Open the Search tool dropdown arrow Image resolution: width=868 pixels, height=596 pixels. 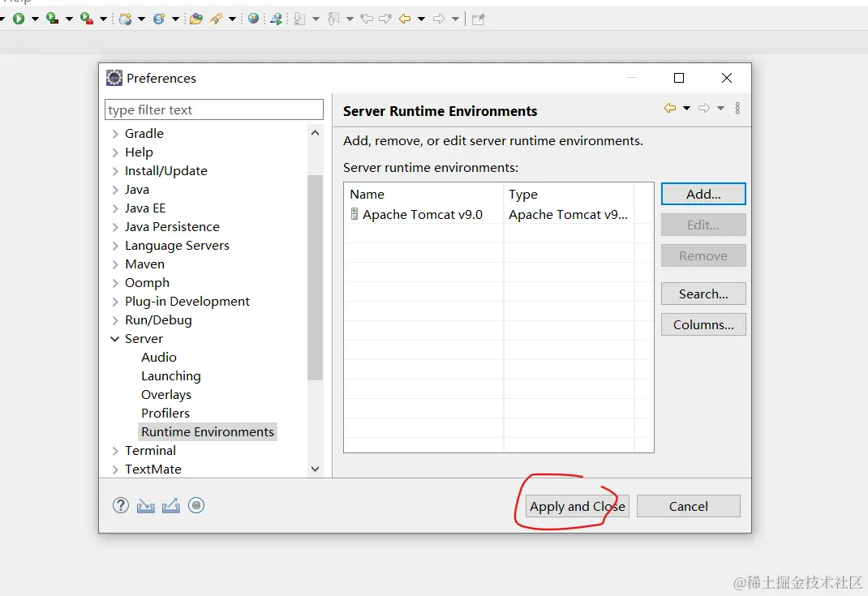click(233, 19)
